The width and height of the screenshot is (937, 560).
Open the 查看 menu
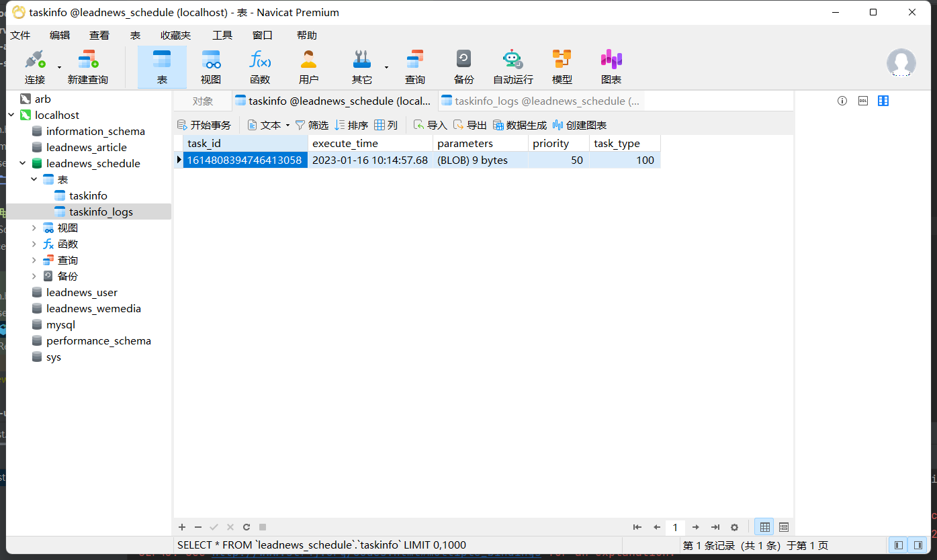tap(99, 35)
